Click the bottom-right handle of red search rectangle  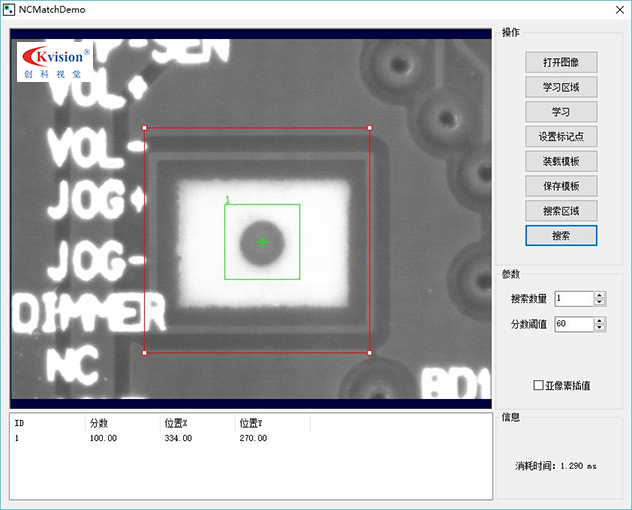[369, 353]
